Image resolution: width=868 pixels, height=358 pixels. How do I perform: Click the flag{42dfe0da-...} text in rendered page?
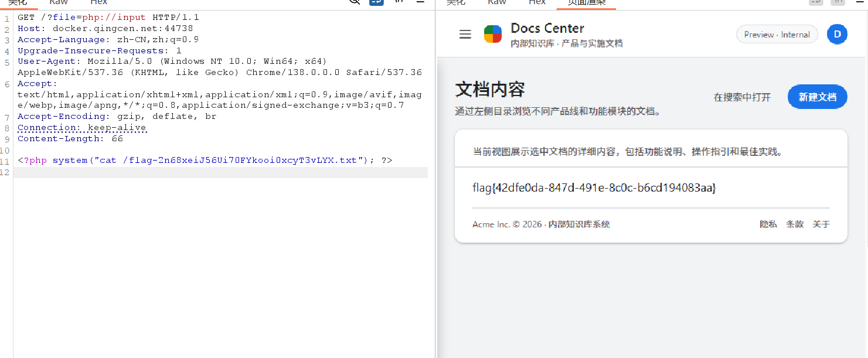pos(594,188)
